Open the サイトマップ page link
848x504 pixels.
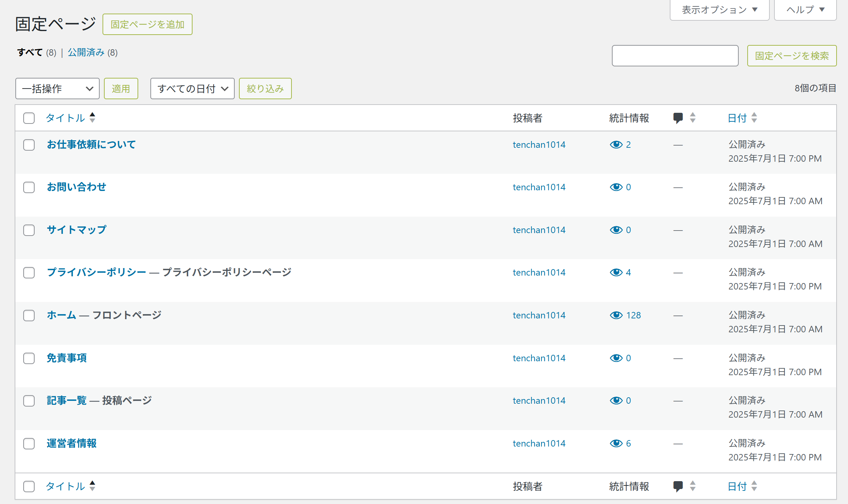(76, 230)
